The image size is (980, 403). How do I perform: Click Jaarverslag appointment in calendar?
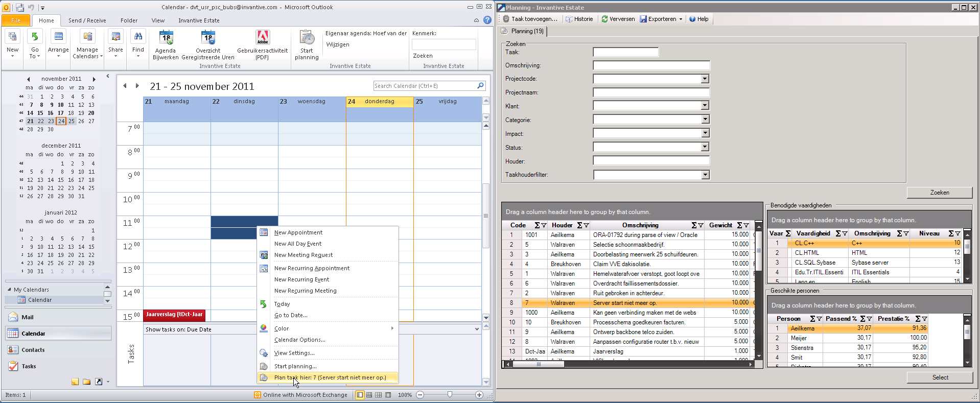click(174, 316)
